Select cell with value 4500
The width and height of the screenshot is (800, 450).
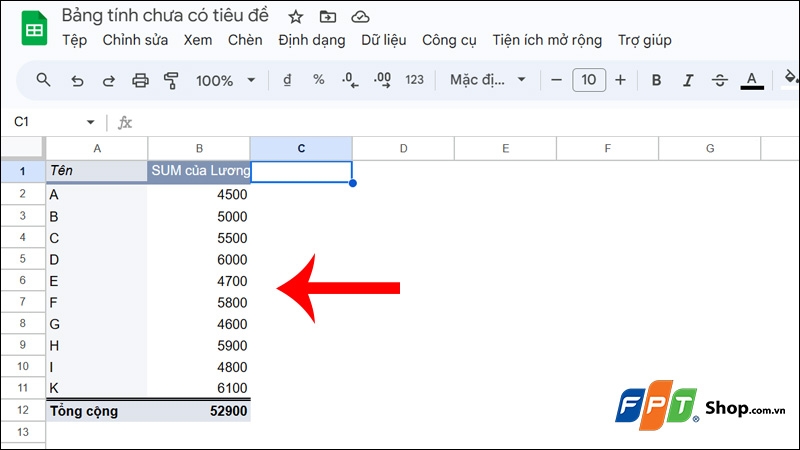click(199, 194)
